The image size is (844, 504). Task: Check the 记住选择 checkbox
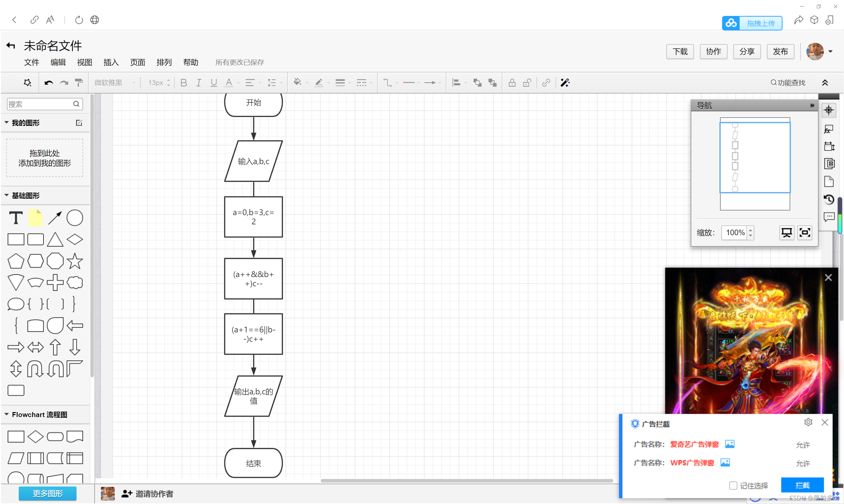coord(733,486)
